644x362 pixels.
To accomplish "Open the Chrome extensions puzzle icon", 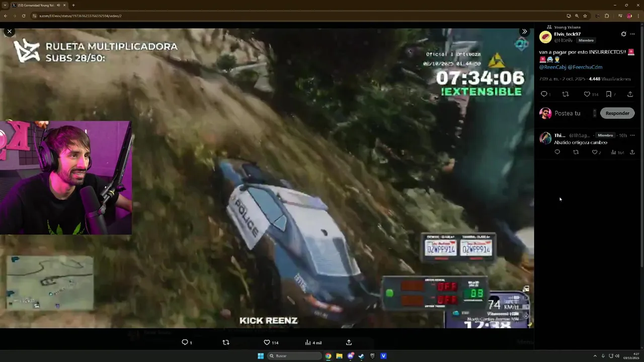I will pyautogui.click(x=607, y=16).
